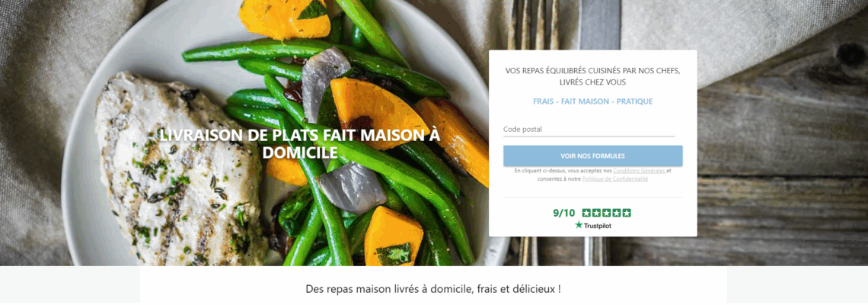Select the first green rating star
Screen dimensions: 868x305
click(587, 213)
